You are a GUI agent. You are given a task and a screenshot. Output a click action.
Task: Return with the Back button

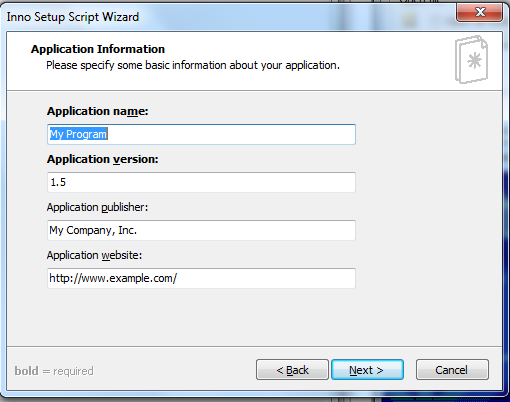(292, 370)
